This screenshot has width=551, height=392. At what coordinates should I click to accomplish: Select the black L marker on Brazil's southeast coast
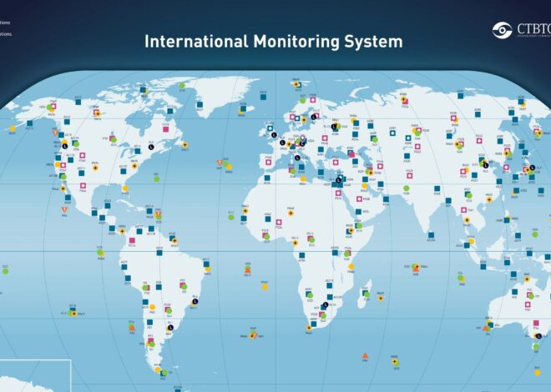coord(195,301)
